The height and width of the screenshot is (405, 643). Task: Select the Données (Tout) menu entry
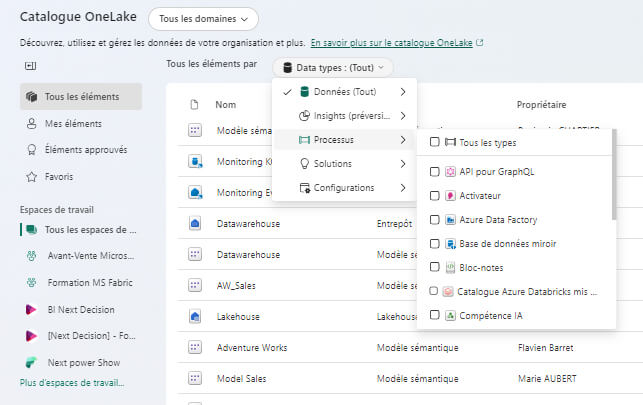[344, 92]
